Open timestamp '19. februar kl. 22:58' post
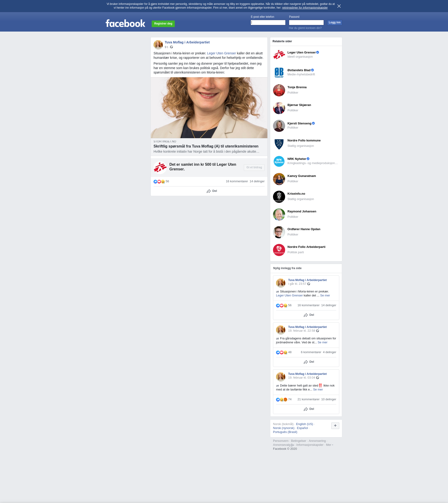 pos(301,331)
